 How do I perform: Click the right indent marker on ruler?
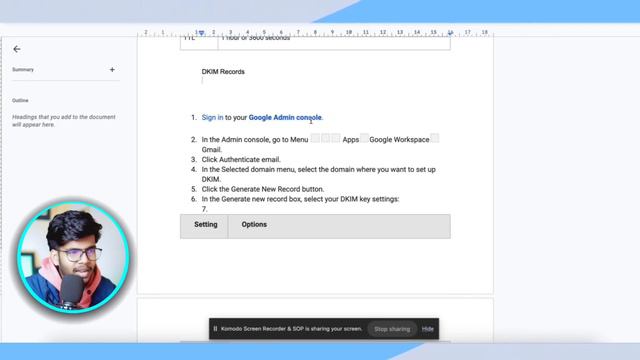tap(450, 33)
